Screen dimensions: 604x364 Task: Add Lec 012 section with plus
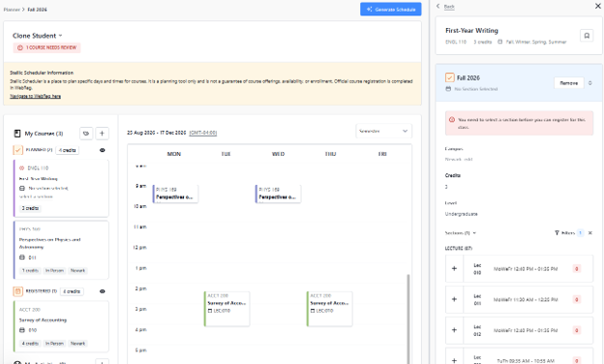454,330
